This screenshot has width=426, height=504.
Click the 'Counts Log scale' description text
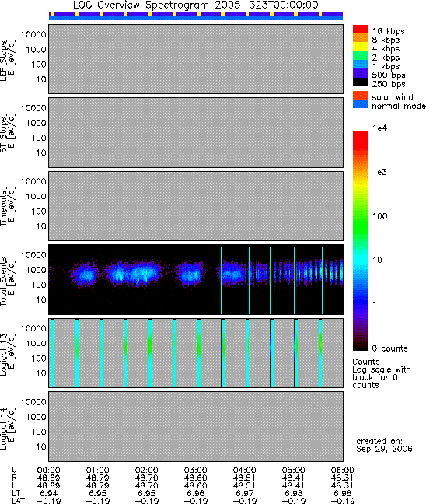[382, 373]
